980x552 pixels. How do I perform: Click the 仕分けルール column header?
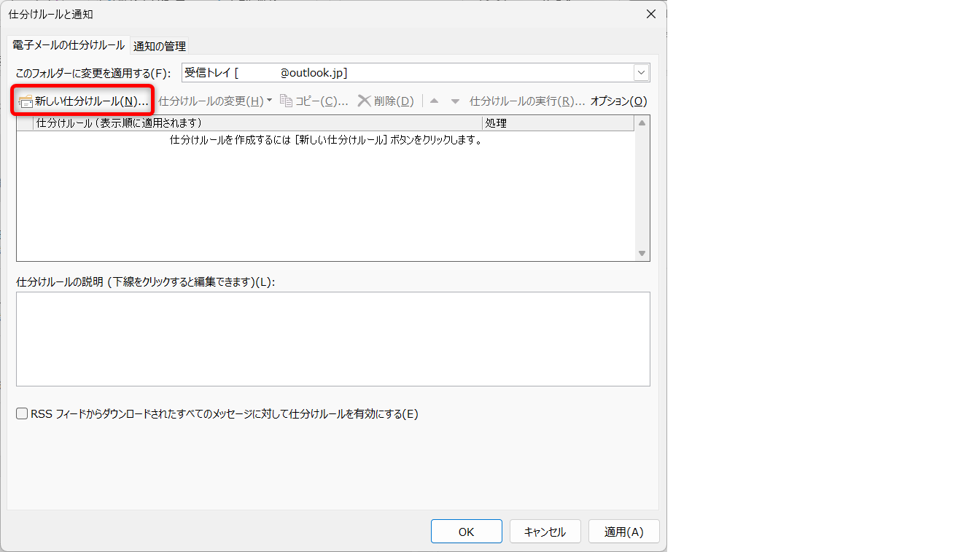(x=255, y=123)
